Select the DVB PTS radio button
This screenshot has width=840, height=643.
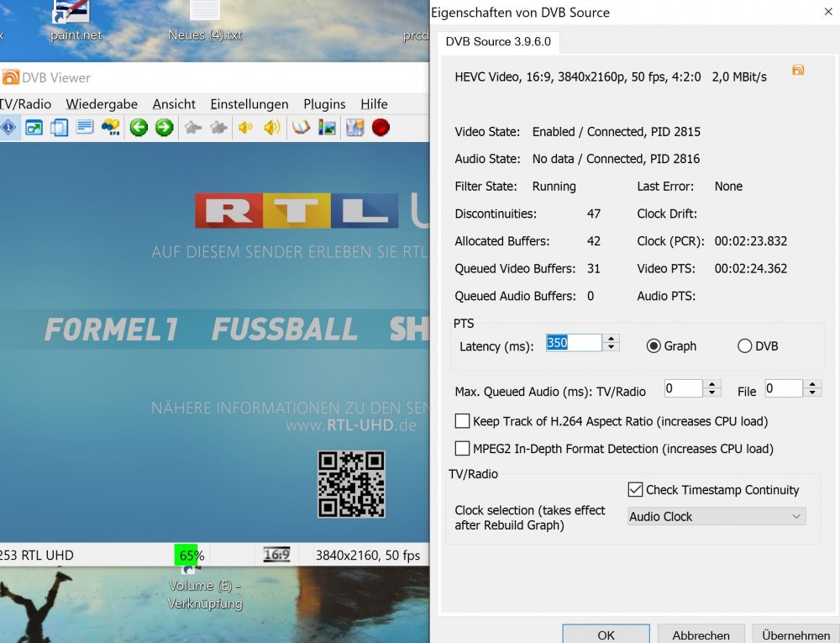744,346
